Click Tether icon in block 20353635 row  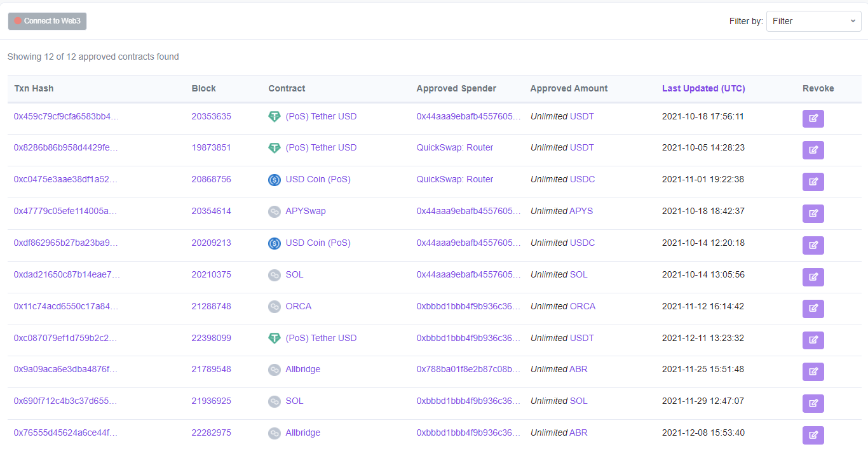point(275,117)
